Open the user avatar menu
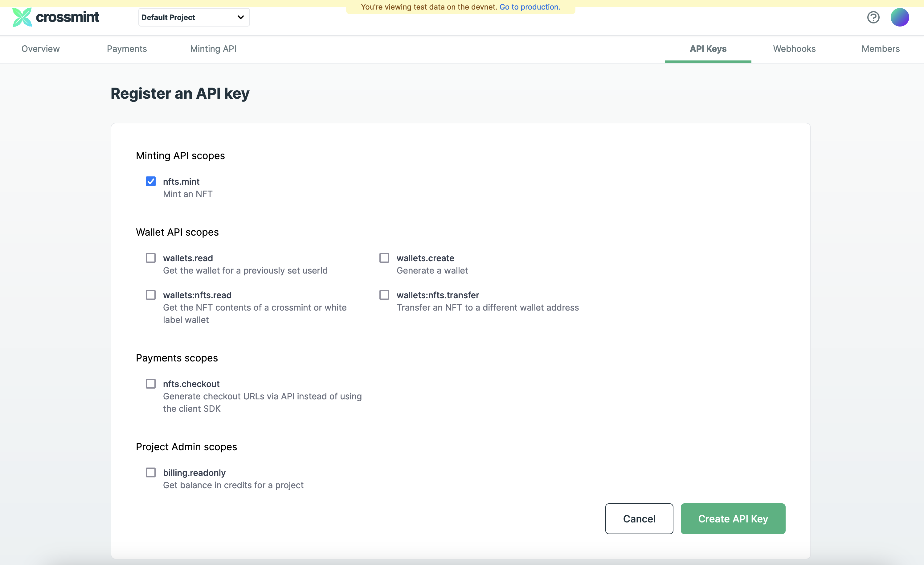 [x=899, y=17]
